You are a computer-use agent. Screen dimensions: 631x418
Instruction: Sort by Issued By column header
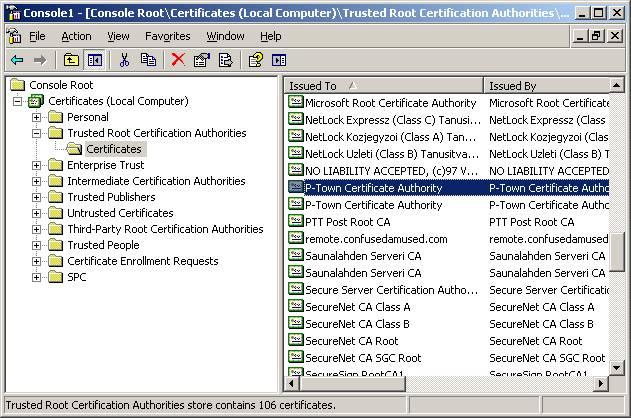(546, 86)
